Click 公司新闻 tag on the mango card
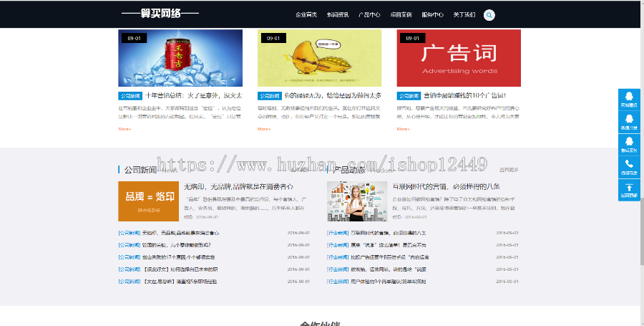Screen dimensions: 644x326 [x=270, y=96]
